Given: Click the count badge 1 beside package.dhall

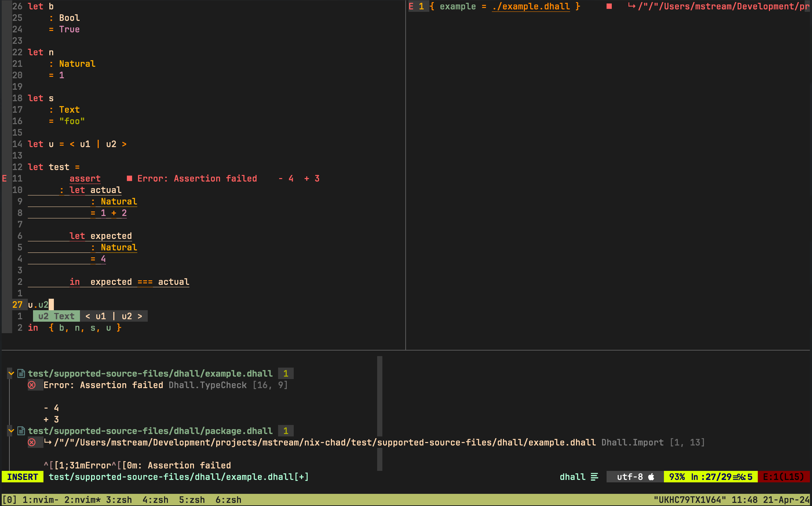Looking at the screenshot, I should [286, 431].
